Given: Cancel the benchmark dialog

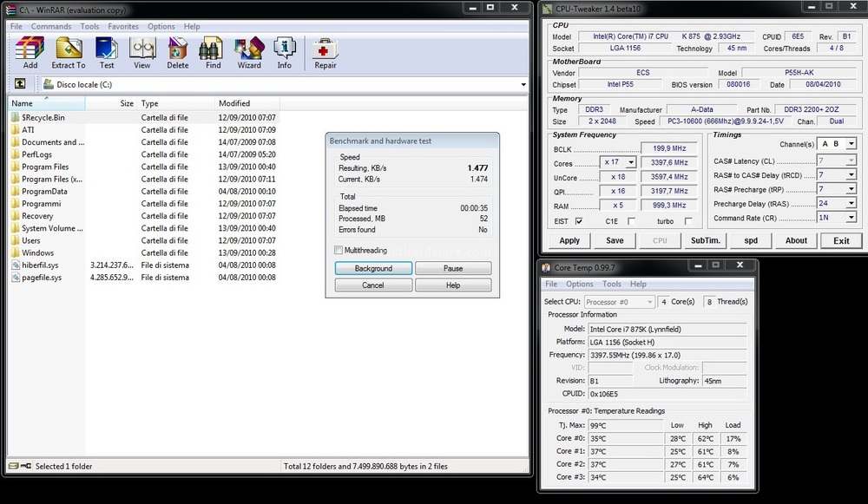Looking at the screenshot, I should (x=373, y=285).
